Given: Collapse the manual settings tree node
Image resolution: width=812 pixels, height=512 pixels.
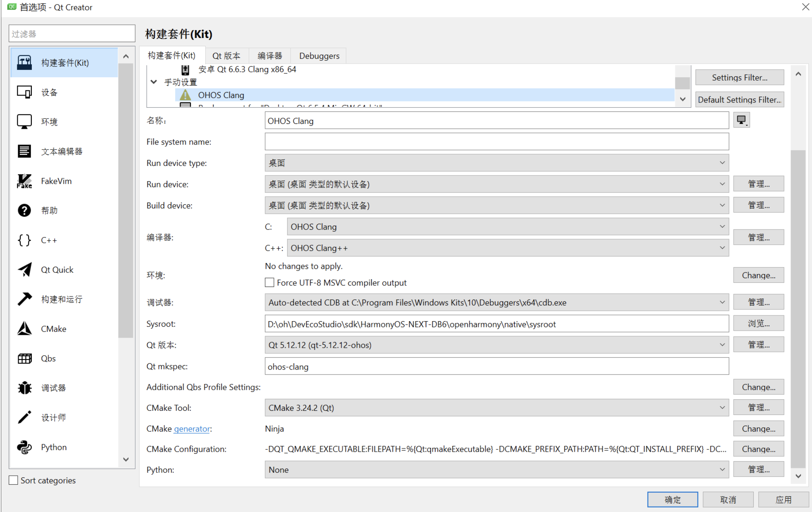Looking at the screenshot, I should tap(154, 82).
